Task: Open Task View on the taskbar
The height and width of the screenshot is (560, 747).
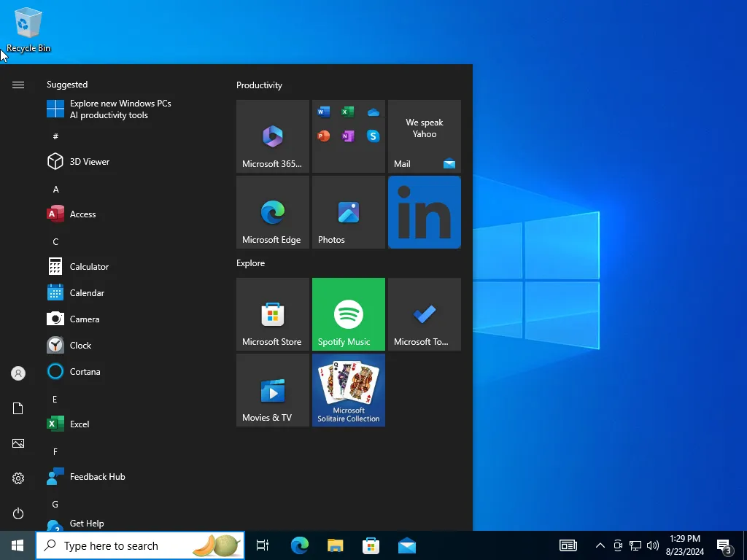Action: [263, 545]
